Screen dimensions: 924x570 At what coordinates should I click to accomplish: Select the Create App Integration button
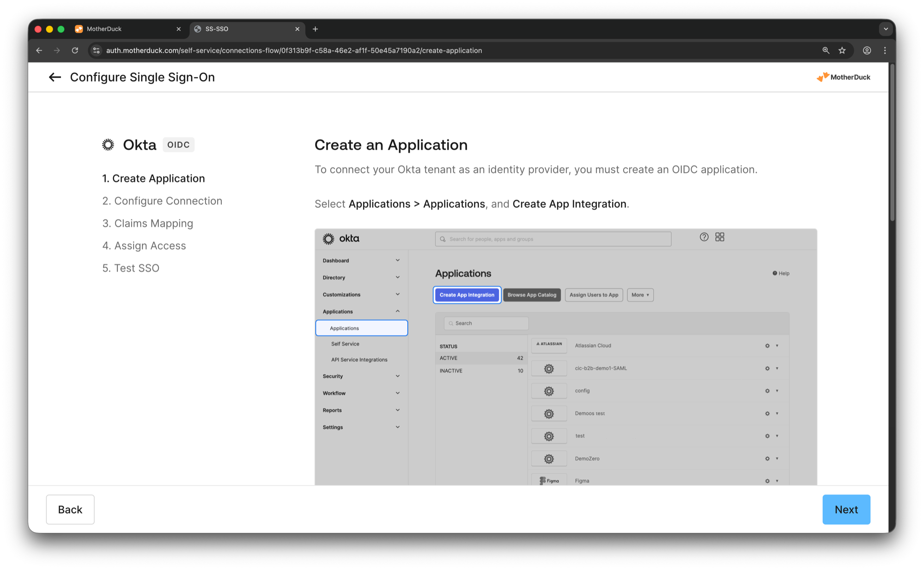[x=467, y=295]
